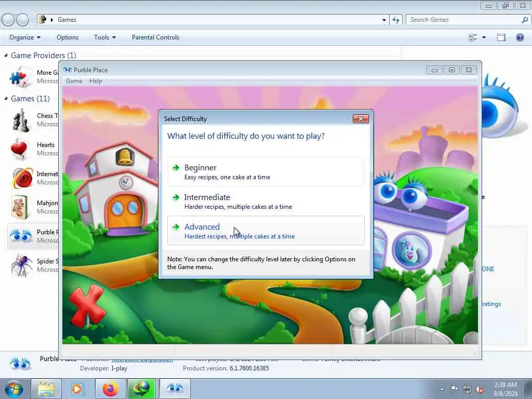This screenshot has height=399, width=532.
Task: Open the view options dropdown arrow
Action: pyautogui.click(x=484, y=37)
